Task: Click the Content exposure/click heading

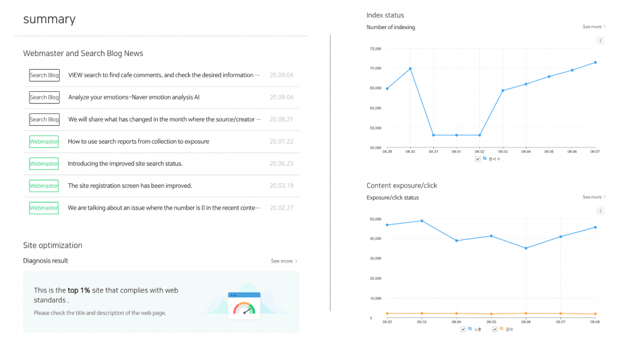Action: click(x=402, y=185)
